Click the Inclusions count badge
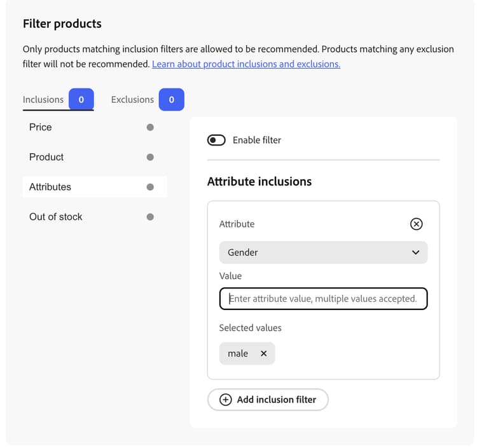Screen dimensions: 477x448 pyautogui.click(x=81, y=99)
